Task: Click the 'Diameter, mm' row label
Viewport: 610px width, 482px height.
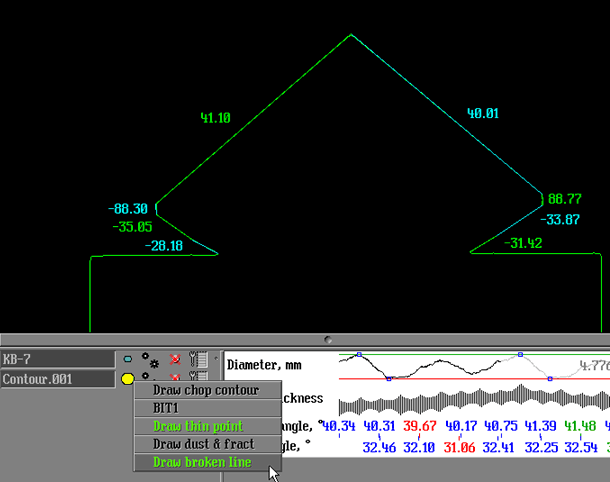Action: 264,365
